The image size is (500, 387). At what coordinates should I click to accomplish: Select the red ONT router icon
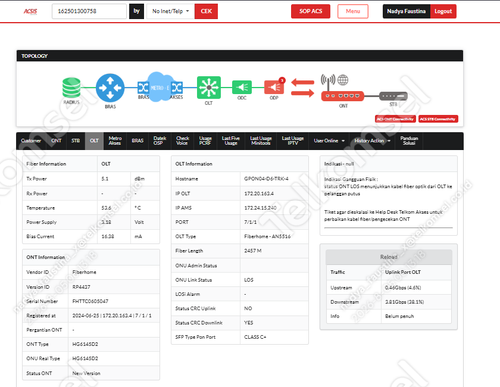(x=342, y=96)
